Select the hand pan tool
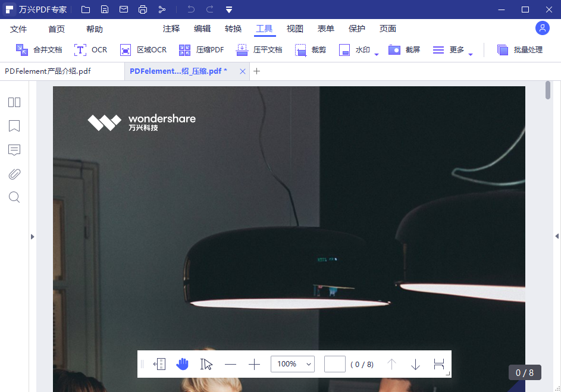This screenshot has height=392, width=561. (x=183, y=363)
